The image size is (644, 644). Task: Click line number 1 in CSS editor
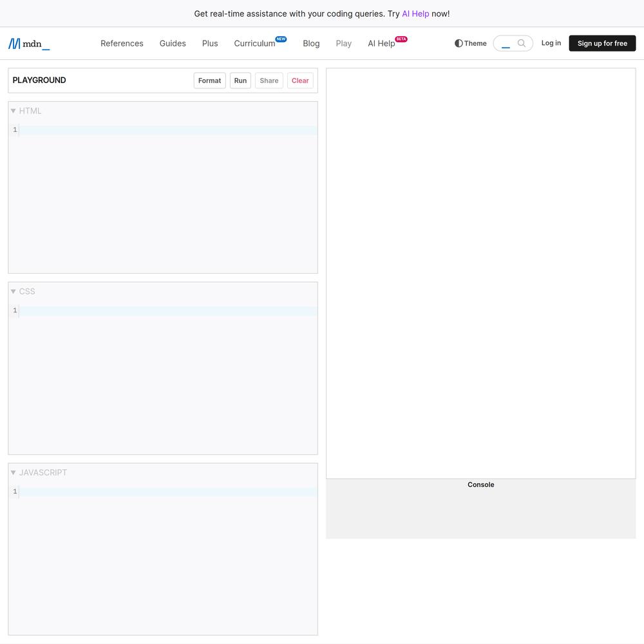coord(15,310)
